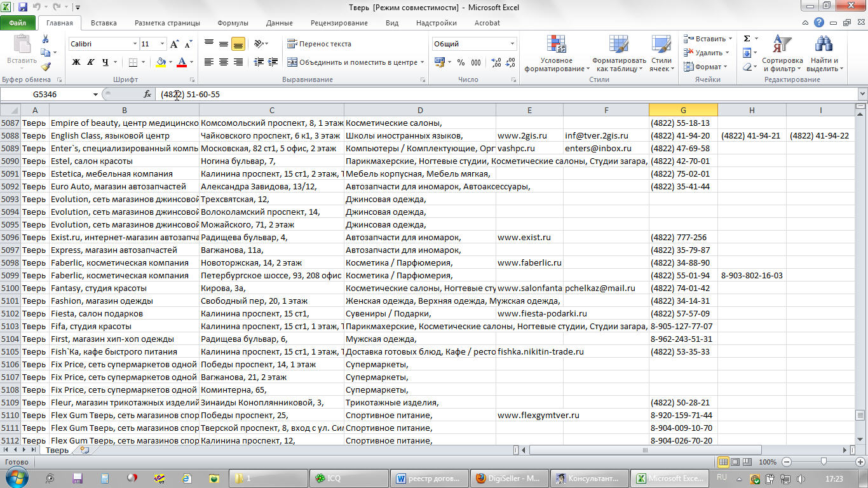Viewport: 868px width, 488px height.
Task: Click the center text alignment icon
Action: click(224, 62)
